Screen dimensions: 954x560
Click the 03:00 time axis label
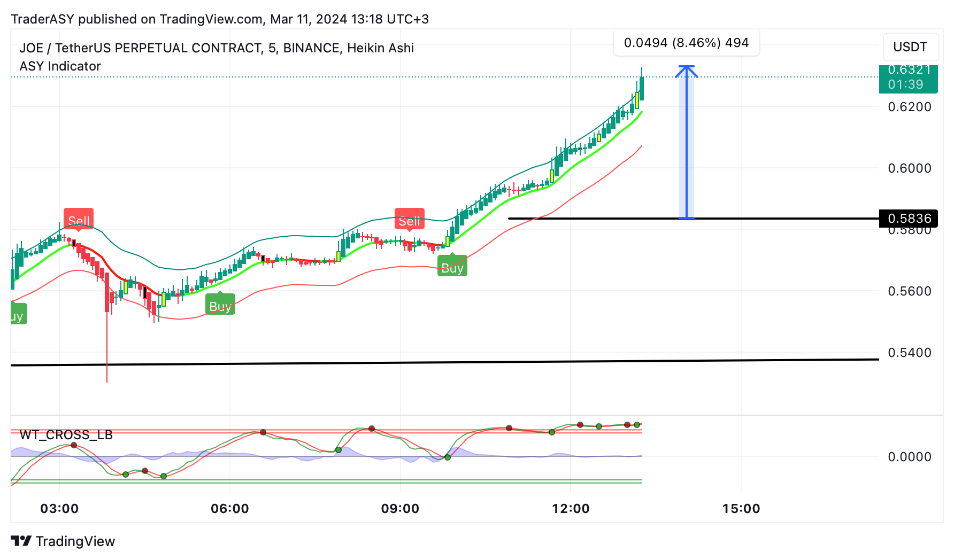59,509
